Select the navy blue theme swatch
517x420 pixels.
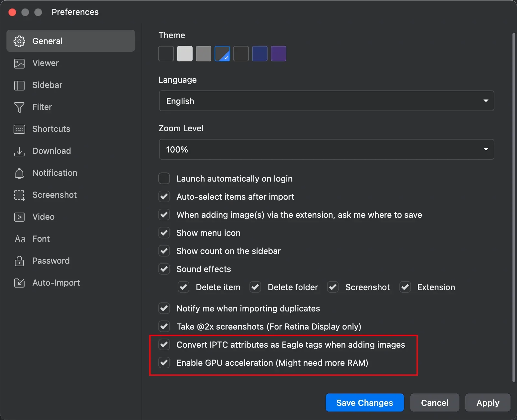(x=260, y=54)
